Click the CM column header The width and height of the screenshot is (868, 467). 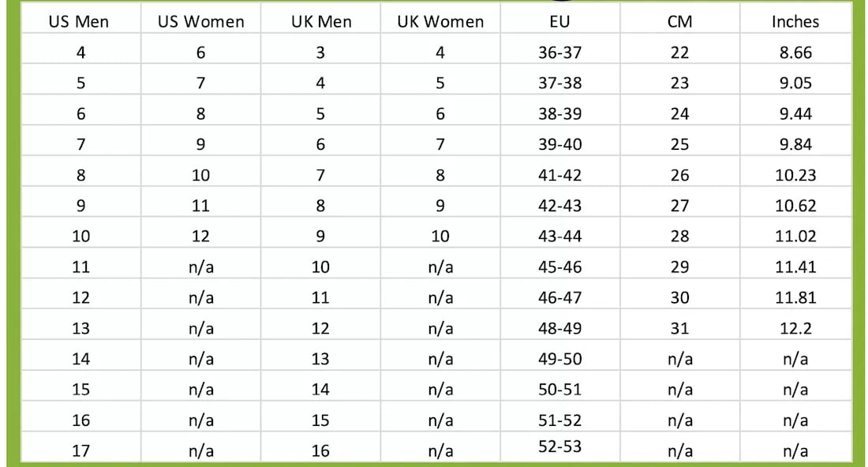(x=679, y=21)
